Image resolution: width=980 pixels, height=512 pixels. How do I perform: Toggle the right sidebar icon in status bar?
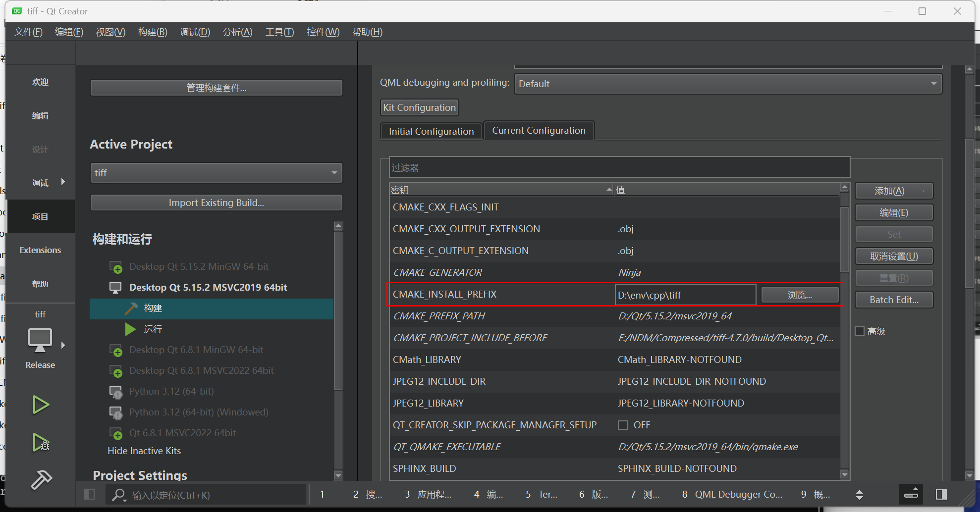941,494
